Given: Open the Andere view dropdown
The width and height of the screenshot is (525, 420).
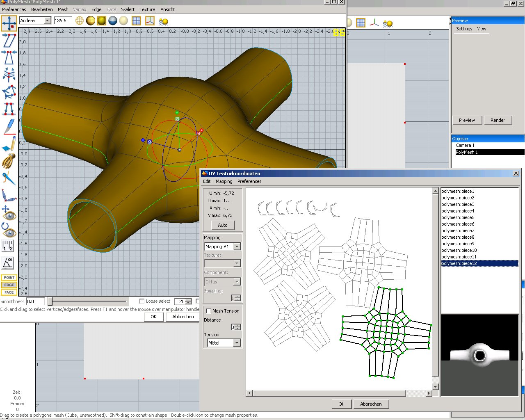Looking at the screenshot, I should point(48,21).
